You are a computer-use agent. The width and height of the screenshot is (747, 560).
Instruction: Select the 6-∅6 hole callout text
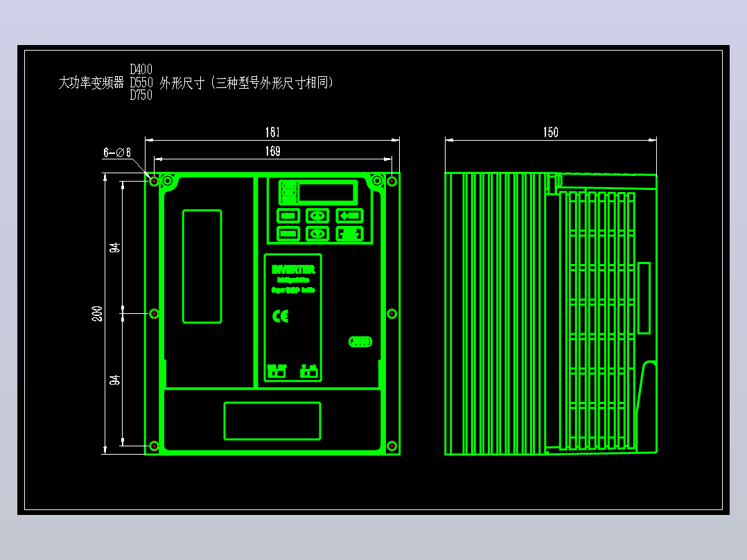(x=117, y=152)
